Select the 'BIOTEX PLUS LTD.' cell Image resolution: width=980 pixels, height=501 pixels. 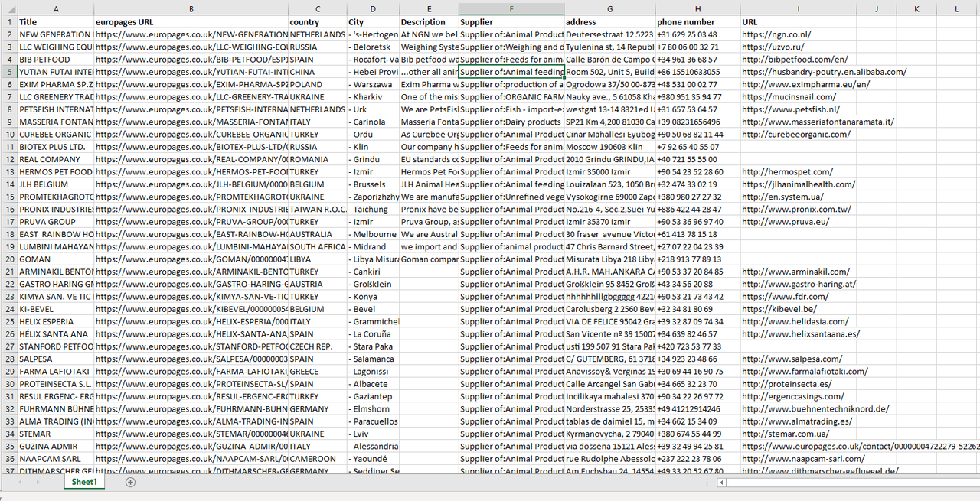click(56, 147)
